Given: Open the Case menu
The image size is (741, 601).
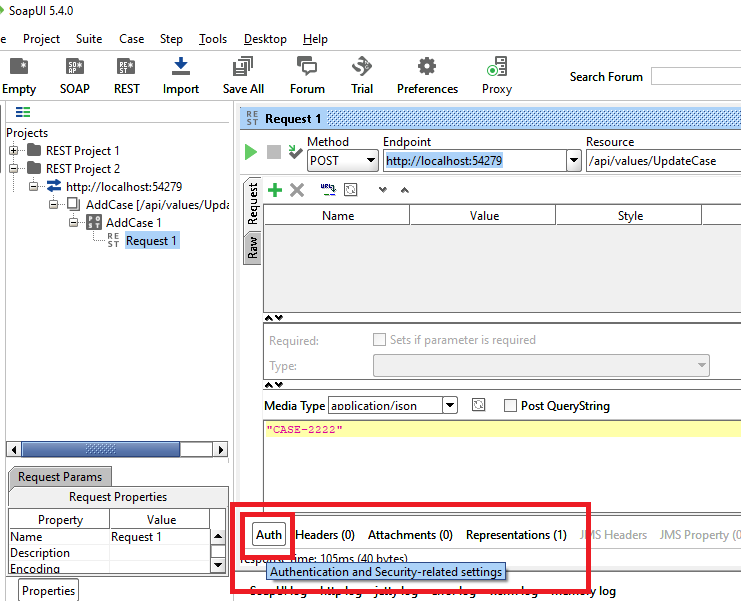Looking at the screenshot, I should tap(131, 39).
